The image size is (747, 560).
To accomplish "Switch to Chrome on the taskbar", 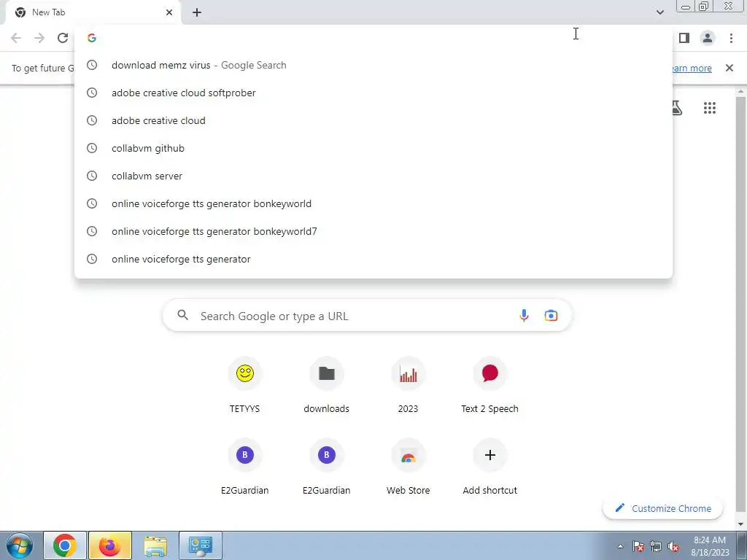I will click(x=65, y=545).
